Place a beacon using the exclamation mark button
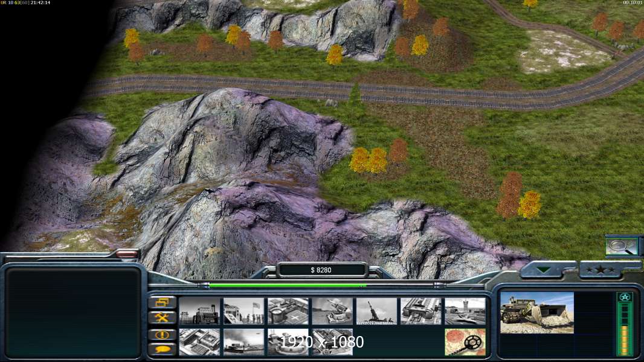The height and width of the screenshot is (362, 644). coord(163,335)
